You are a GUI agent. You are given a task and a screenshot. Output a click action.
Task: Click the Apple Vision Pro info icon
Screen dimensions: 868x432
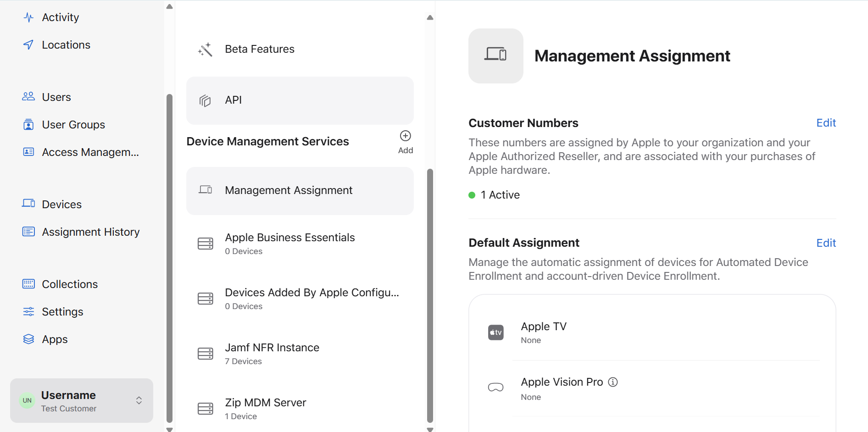[613, 382]
